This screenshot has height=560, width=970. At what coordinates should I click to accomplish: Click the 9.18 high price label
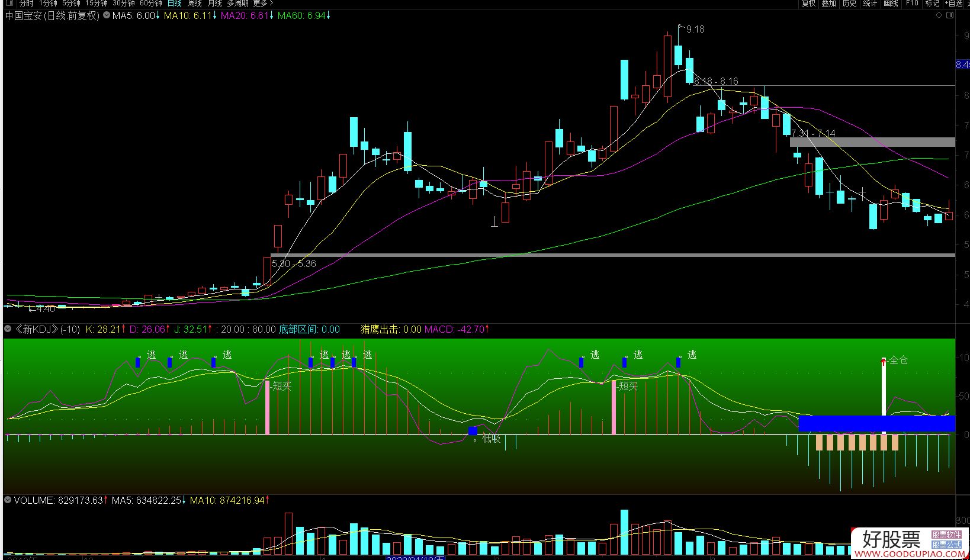click(695, 29)
